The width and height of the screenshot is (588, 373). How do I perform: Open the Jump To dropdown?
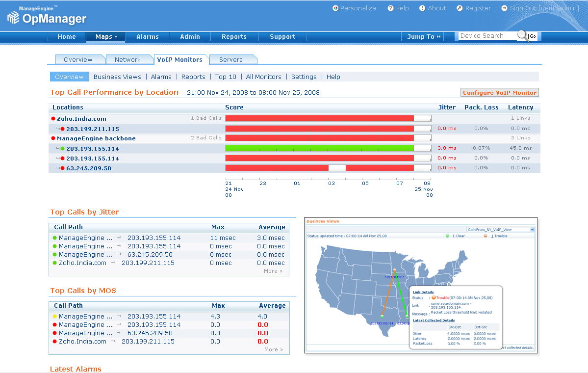[x=424, y=36]
